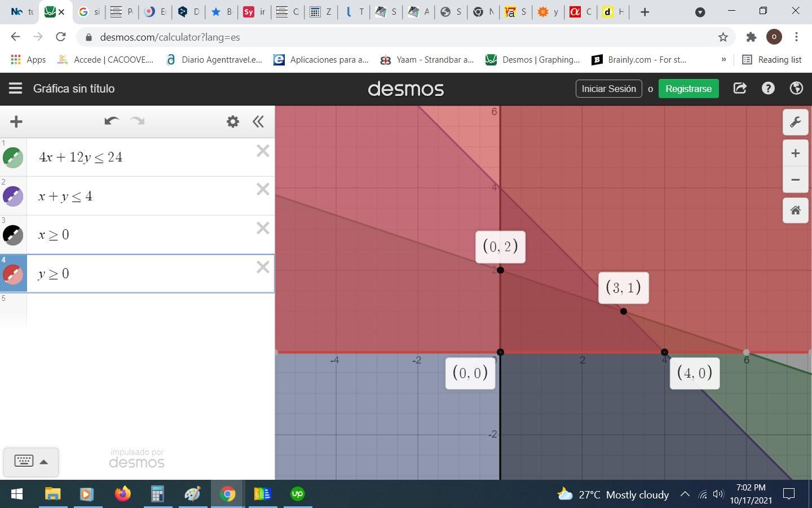Open the language globe menu
Screen dimensions: 812x508
tap(796, 89)
